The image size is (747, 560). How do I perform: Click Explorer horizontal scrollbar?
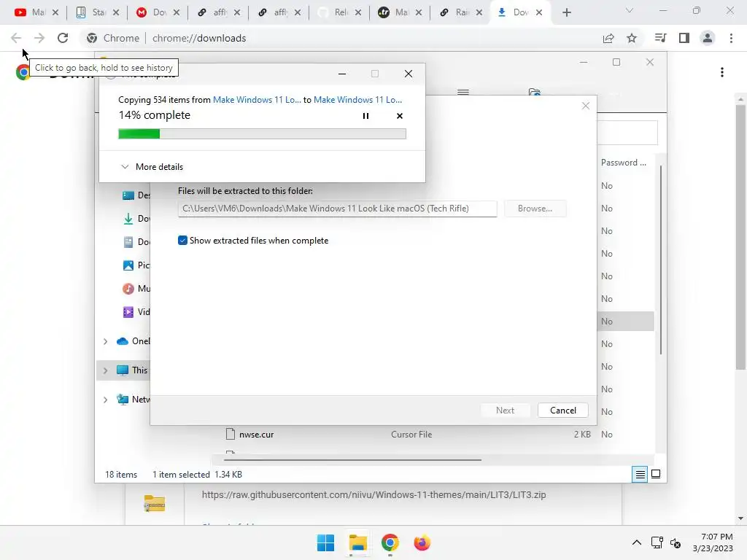pyautogui.click(x=352, y=460)
